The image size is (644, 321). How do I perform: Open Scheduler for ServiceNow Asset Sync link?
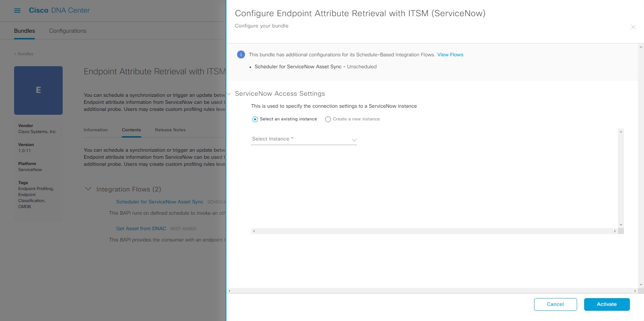(160, 202)
